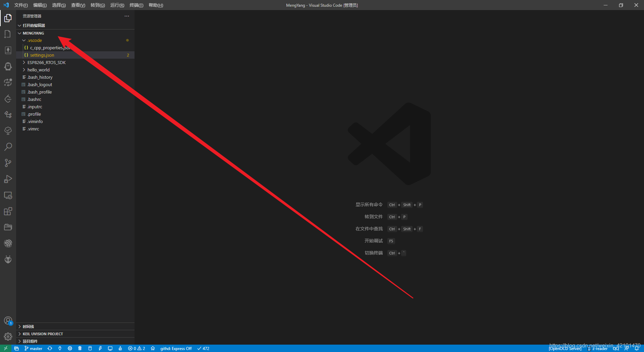Click the monitor icon in status bar
The height and width of the screenshot is (352, 644).
110,348
